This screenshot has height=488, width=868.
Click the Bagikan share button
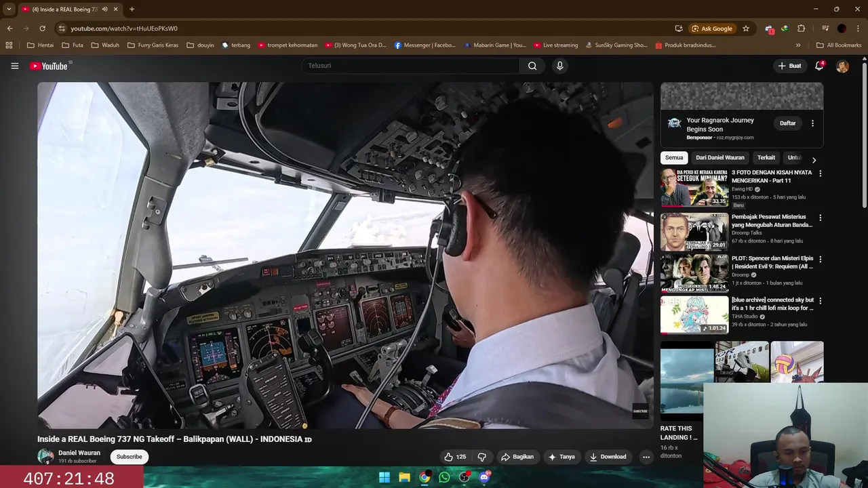click(x=517, y=457)
